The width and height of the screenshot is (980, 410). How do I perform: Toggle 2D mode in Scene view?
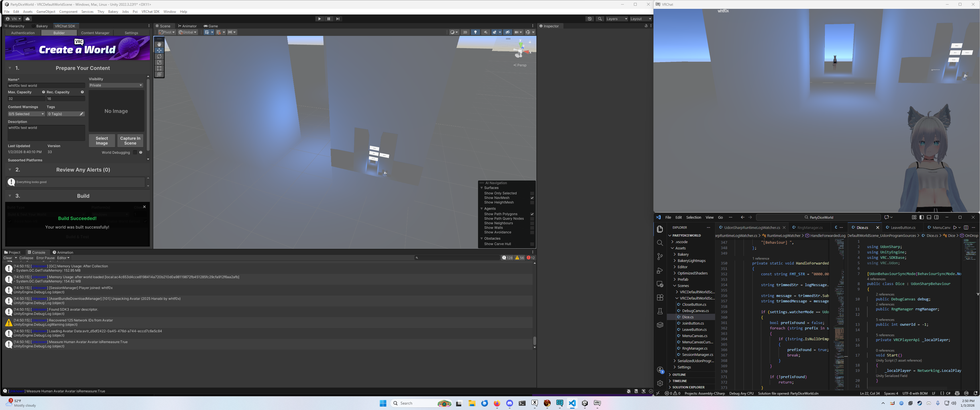pos(465,32)
